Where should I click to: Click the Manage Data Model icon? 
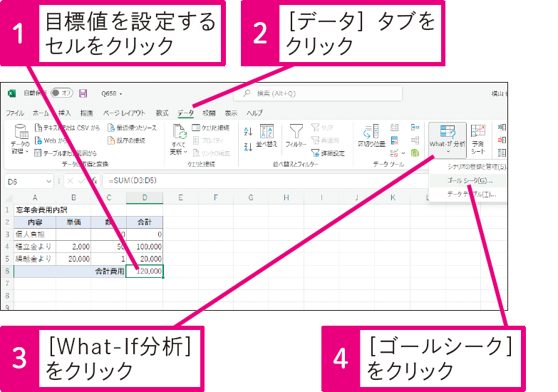415,153
